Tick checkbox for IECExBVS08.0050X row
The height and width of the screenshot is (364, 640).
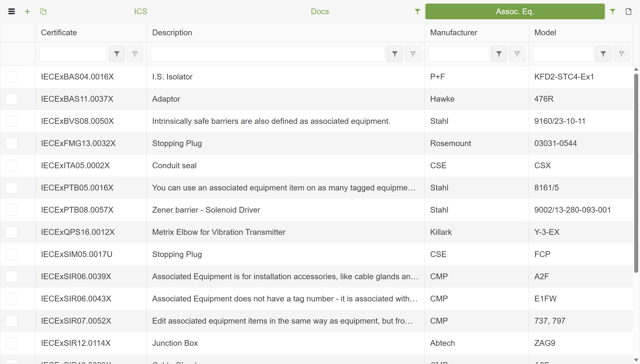point(12,121)
